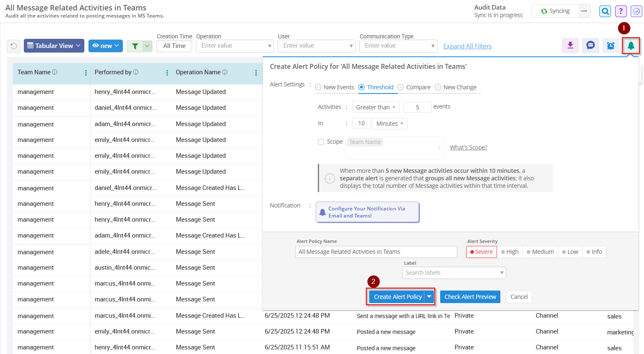Expand the Create Alert Policy split-button arrow

(429, 296)
